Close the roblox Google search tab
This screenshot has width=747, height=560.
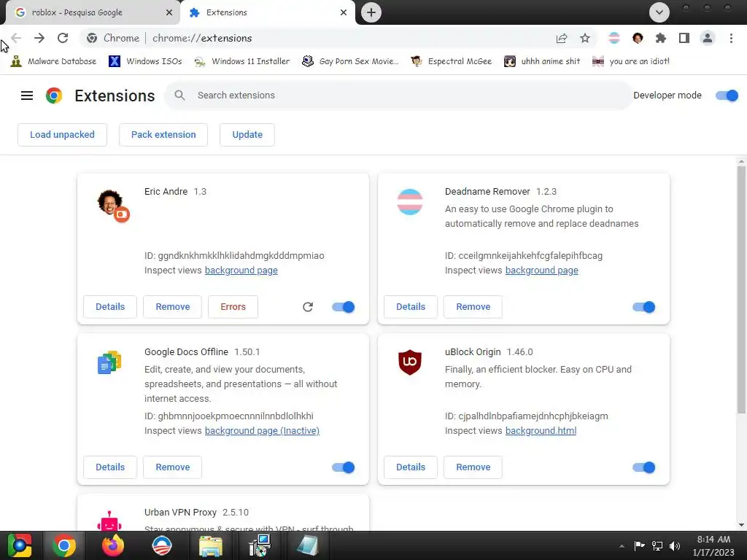[169, 13]
